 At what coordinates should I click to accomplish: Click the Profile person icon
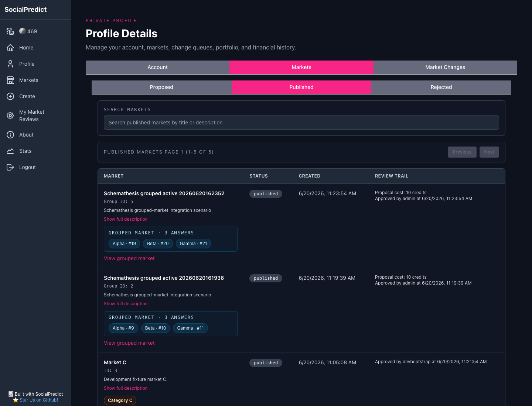[x=10, y=64]
